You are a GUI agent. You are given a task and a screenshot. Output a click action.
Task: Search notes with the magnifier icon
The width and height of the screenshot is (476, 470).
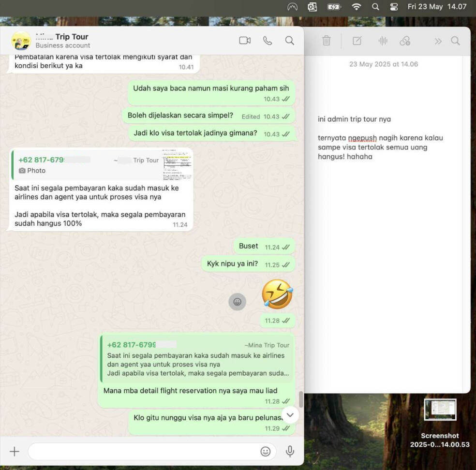click(455, 41)
